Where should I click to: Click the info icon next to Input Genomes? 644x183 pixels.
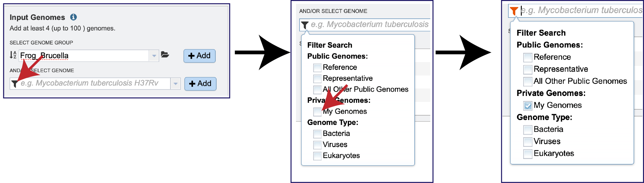tap(73, 17)
